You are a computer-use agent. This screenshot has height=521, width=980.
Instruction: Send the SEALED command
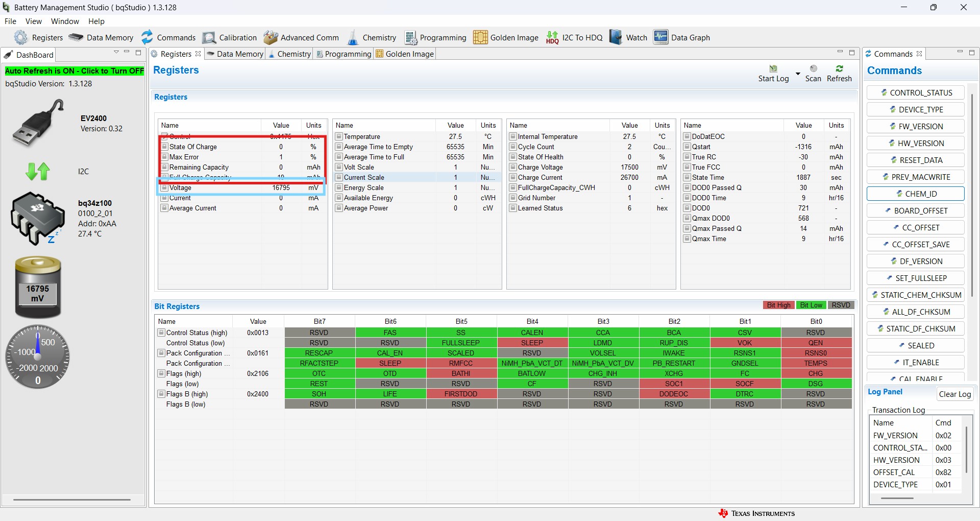pos(916,345)
